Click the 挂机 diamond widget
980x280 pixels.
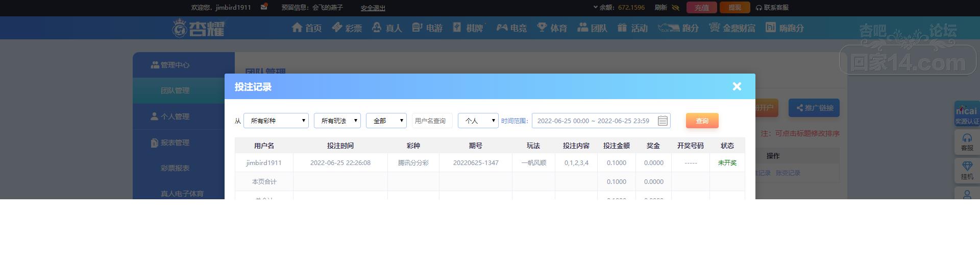[967, 170]
